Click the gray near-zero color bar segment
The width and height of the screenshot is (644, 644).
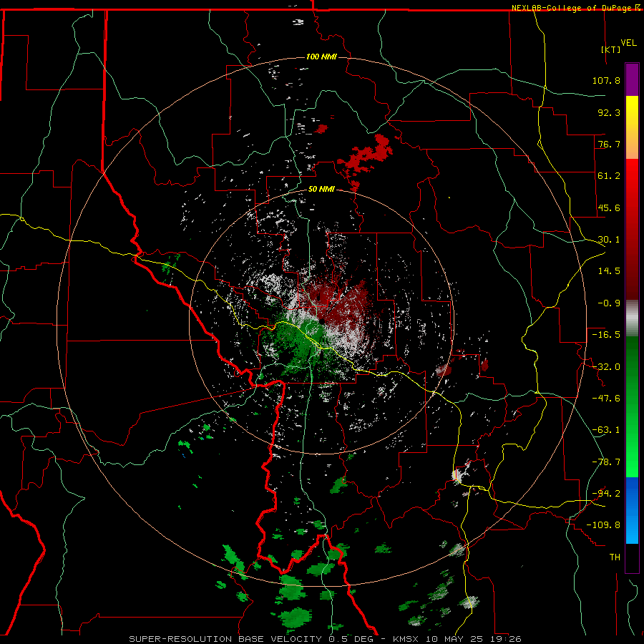[632, 318]
